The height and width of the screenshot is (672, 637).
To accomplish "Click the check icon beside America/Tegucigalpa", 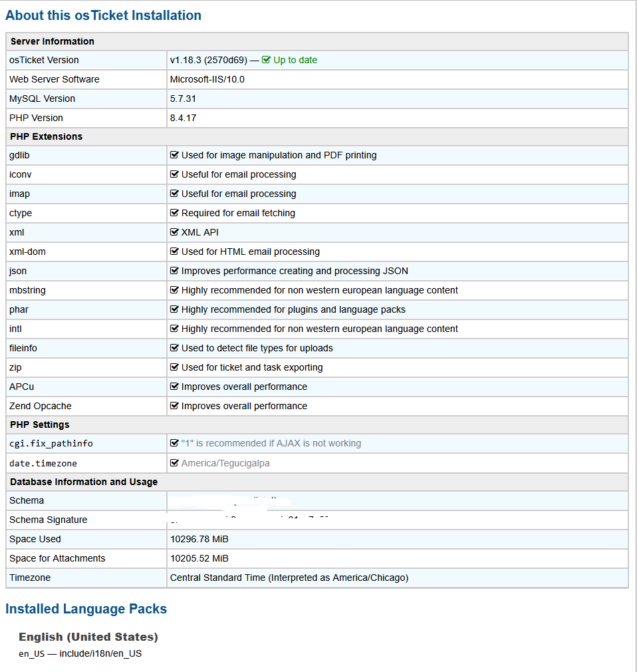I will click(x=174, y=463).
